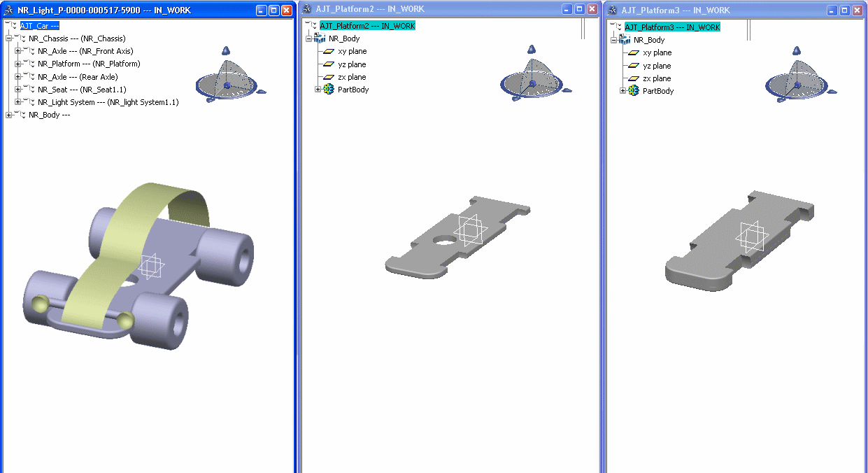This screenshot has height=473, width=868.
Task: Minimize the NR_Light_P-0000-000517-5900 window
Action: pyautogui.click(x=261, y=10)
